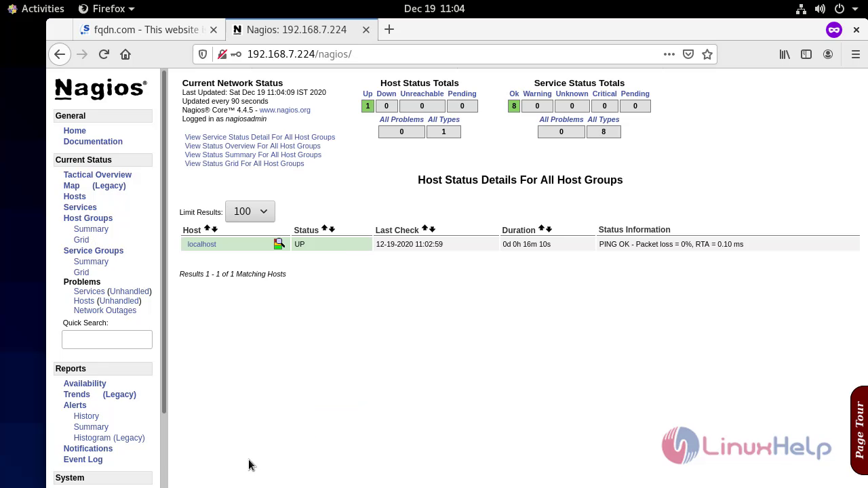Sort Last Check column descending arrow

(432, 229)
